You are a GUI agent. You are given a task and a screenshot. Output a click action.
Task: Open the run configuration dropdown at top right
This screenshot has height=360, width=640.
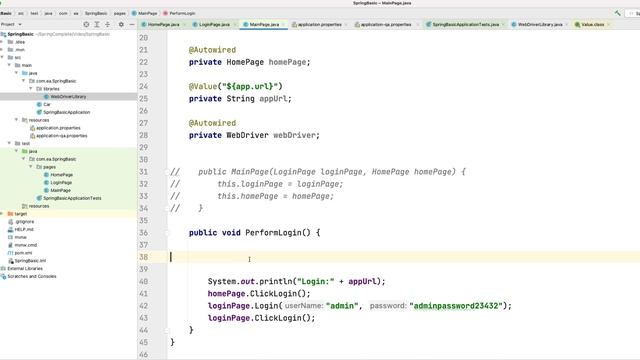(x=634, y=13)
